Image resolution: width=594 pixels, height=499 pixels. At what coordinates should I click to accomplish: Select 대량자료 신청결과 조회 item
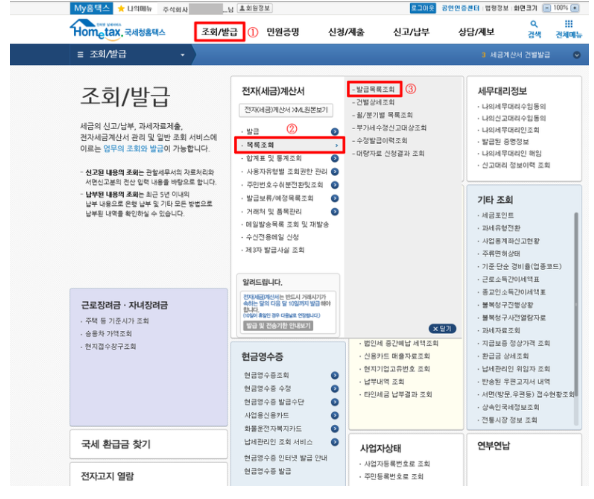pos(389,153)
